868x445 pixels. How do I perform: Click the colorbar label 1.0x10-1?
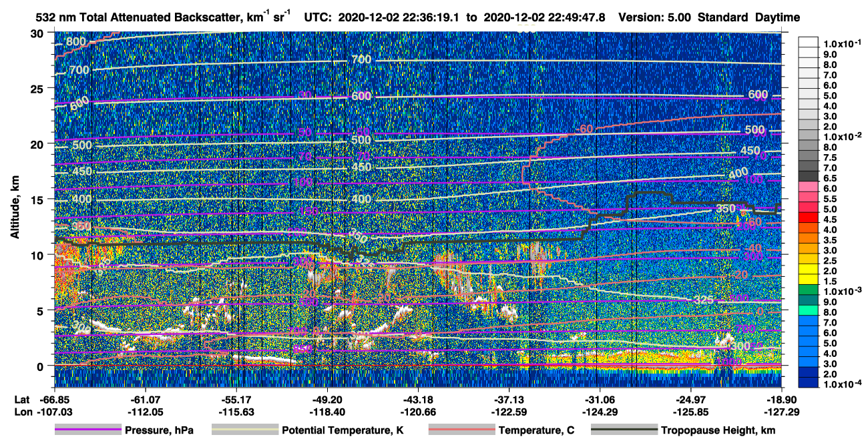pyautogui.click(x=843, y=43)
